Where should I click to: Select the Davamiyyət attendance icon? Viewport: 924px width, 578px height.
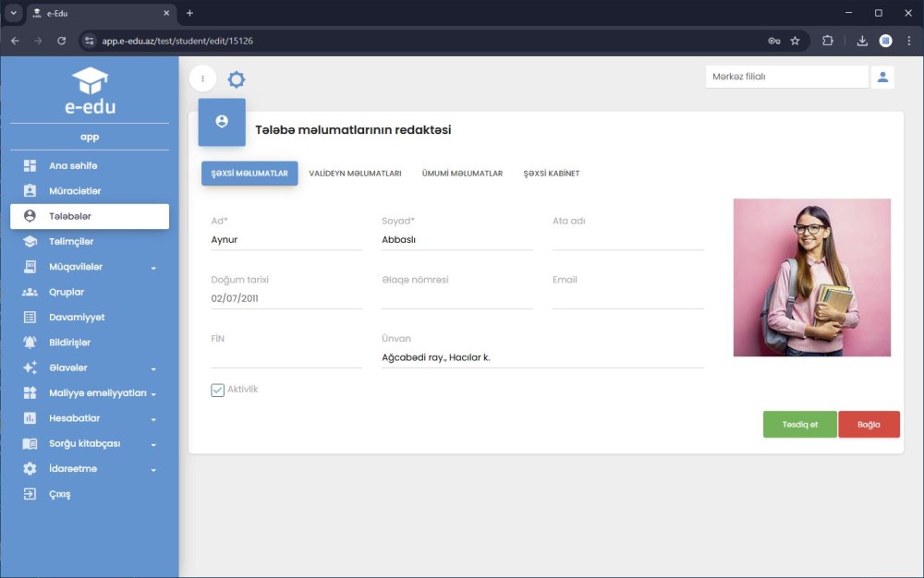(32, 317)
